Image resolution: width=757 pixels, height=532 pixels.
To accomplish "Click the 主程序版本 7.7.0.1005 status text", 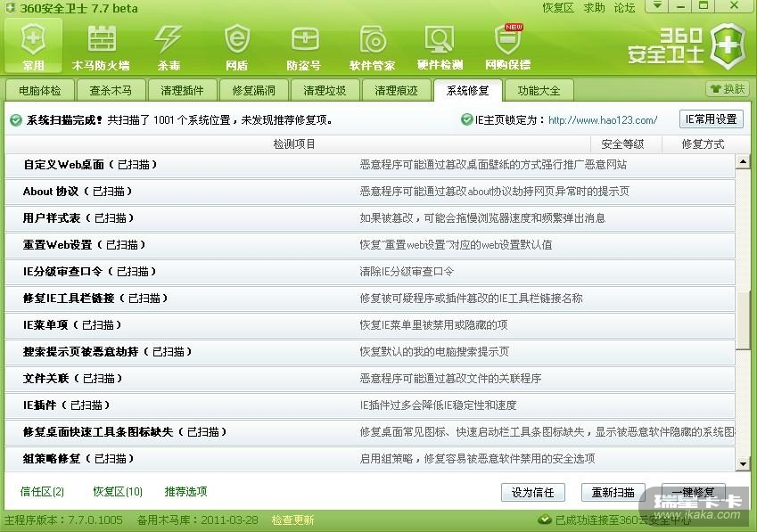I will [63, 520].
